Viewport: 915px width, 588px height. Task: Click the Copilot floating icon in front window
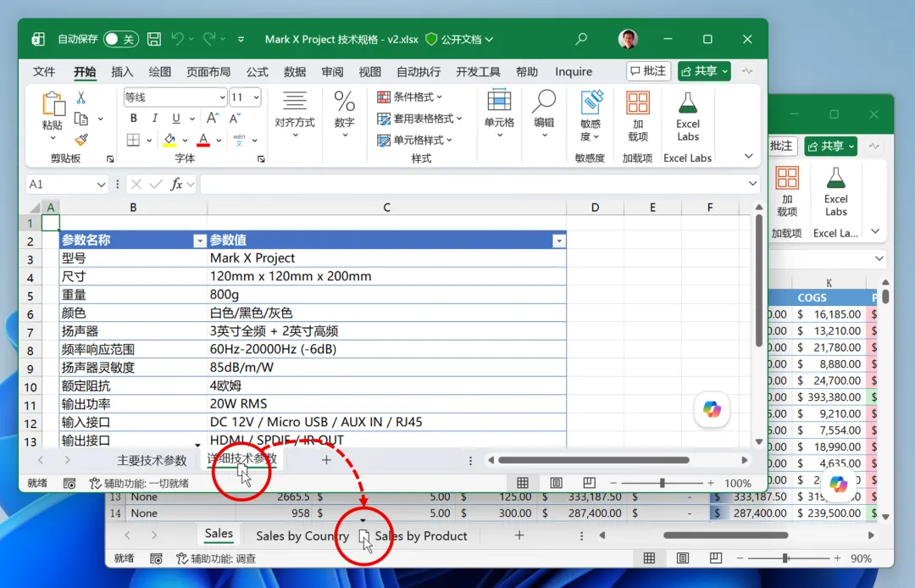pyautogui.click(x=712, y=409)
